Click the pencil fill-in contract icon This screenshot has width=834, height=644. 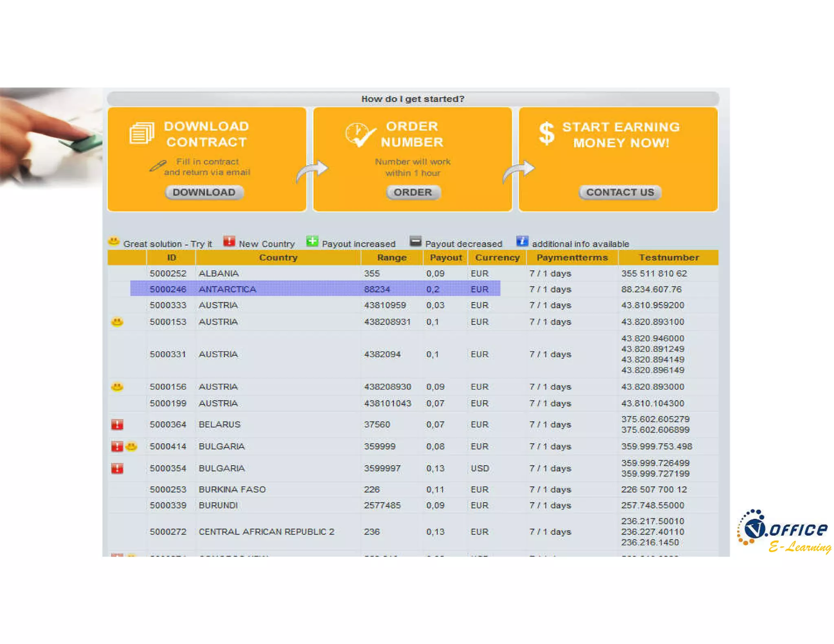158,166
